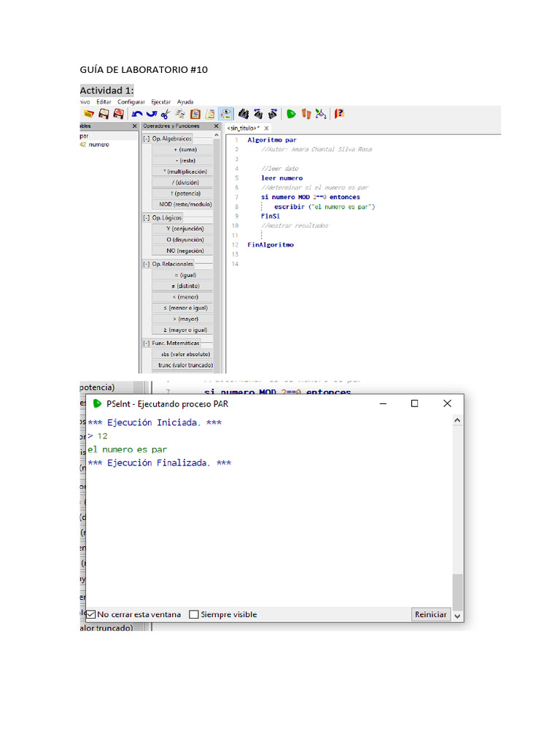Open help with the question mark icon

pos(339,114)
